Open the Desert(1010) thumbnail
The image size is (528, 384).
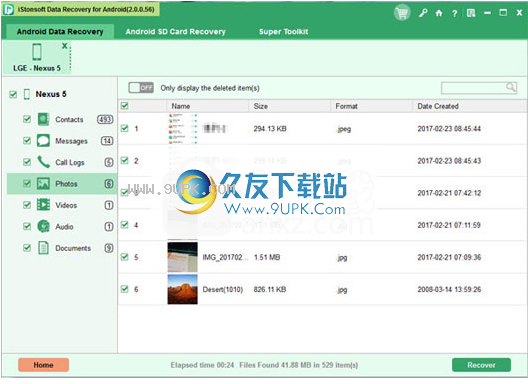click(x=183, y=289)
